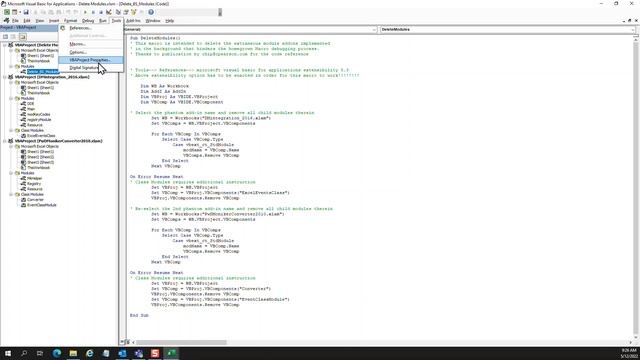Open File Explorer from taskbar
The height and width of the screenshot is (360, 640).
(73, 353)
